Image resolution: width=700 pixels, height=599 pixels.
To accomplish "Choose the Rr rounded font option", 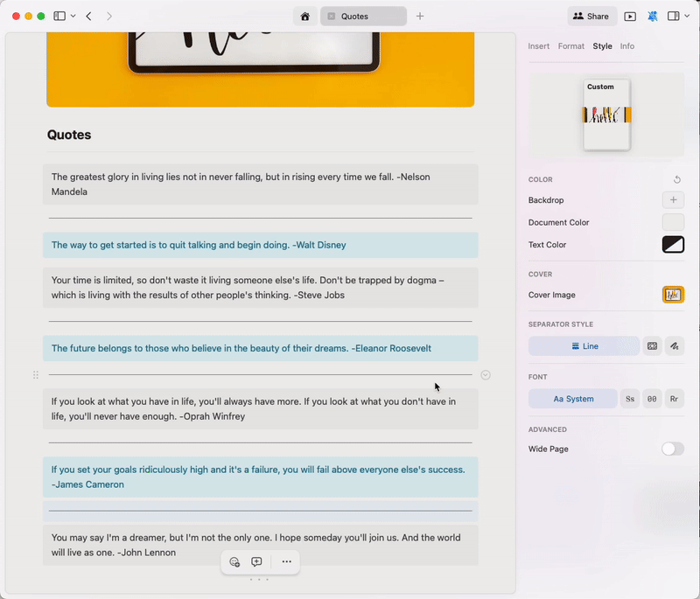I will 674,399.
